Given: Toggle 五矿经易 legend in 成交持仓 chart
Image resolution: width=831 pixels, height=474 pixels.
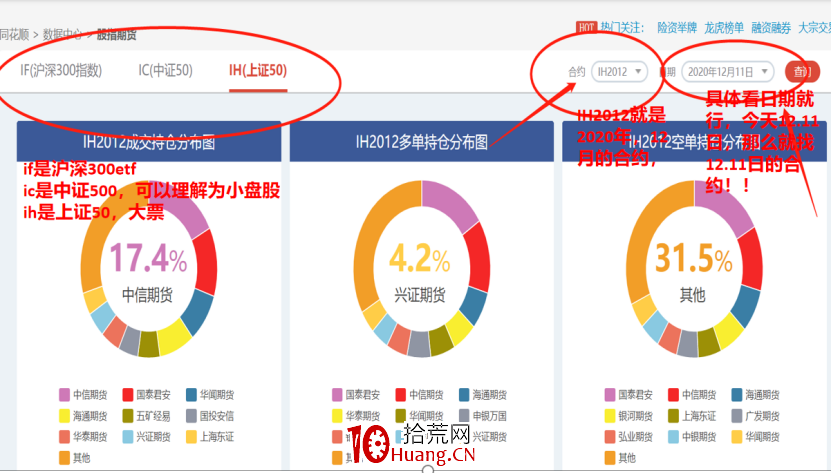Looking at the screenshot, I should pos(147,416).
